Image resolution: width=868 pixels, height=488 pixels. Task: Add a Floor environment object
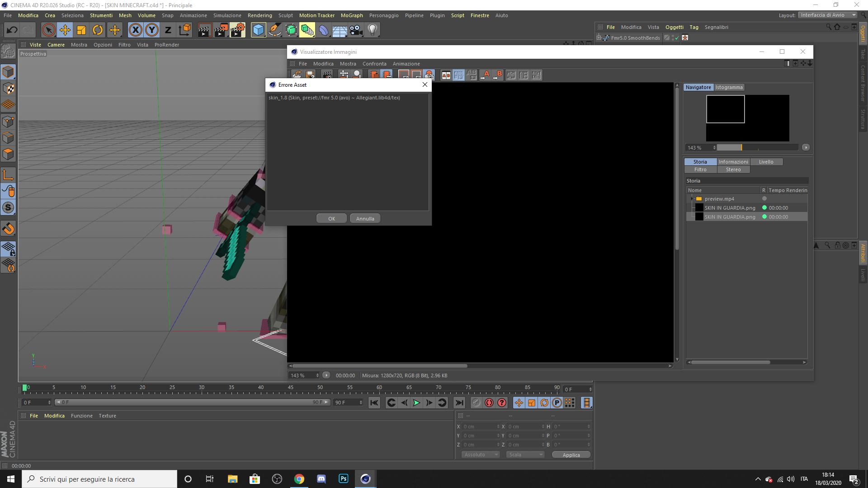(x=340, y=30)
